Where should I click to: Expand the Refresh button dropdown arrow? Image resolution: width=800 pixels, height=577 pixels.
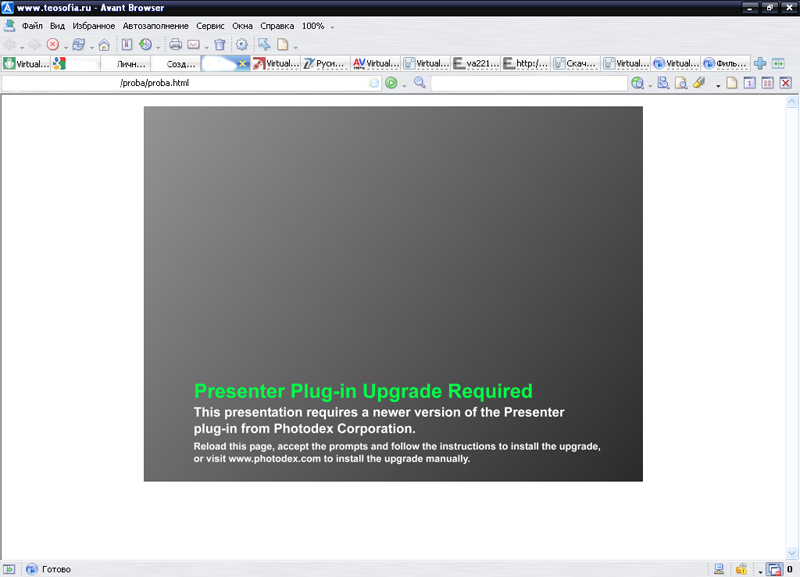click(x=91, y=48)
